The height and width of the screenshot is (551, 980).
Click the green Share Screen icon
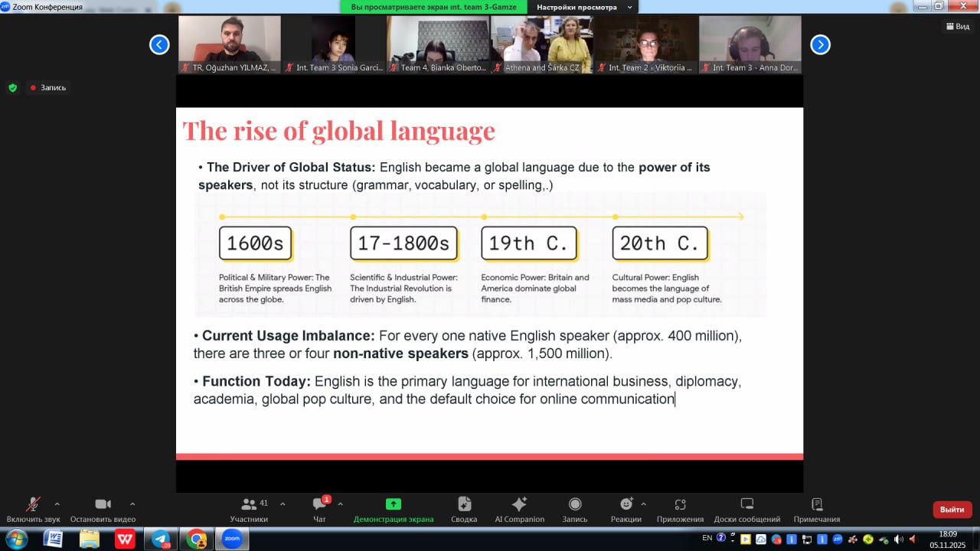pos(393,504)
